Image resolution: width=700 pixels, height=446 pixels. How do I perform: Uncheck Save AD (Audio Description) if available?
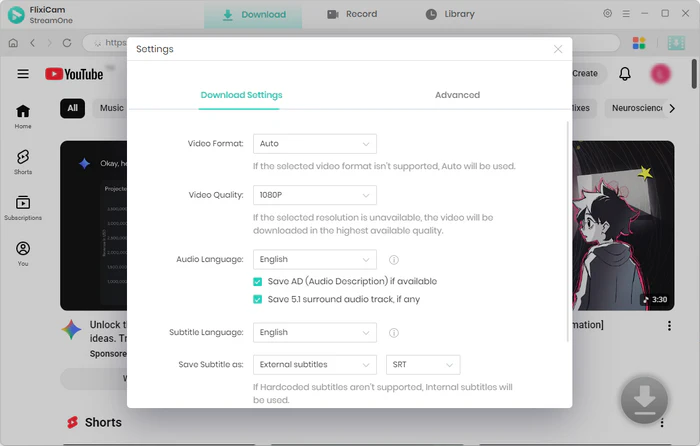258,282
